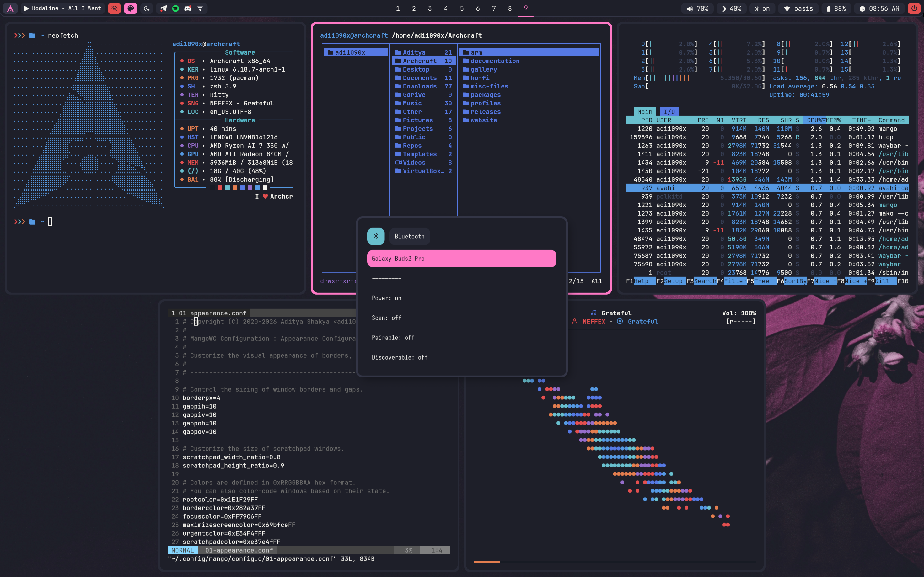Open the Archcraft launcher logo icon

(x=10, y=8)
